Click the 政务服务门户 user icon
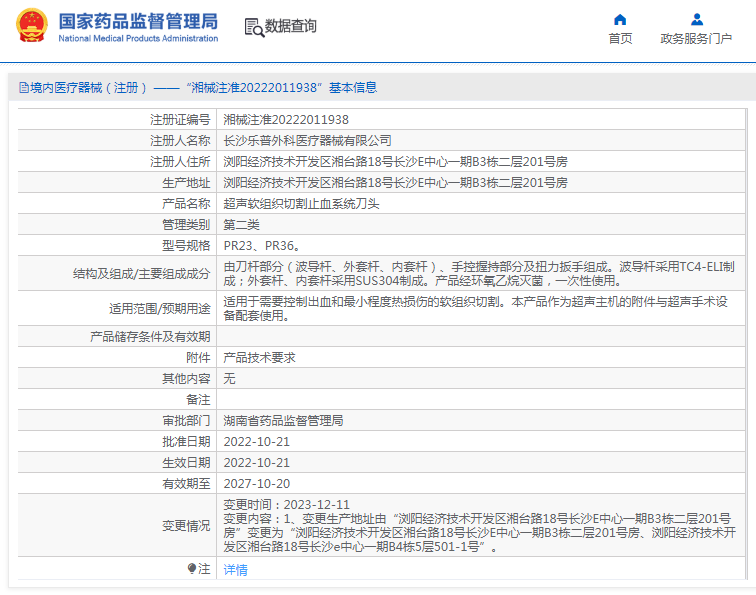Screen dimensions: 756x595 (697, 19)
